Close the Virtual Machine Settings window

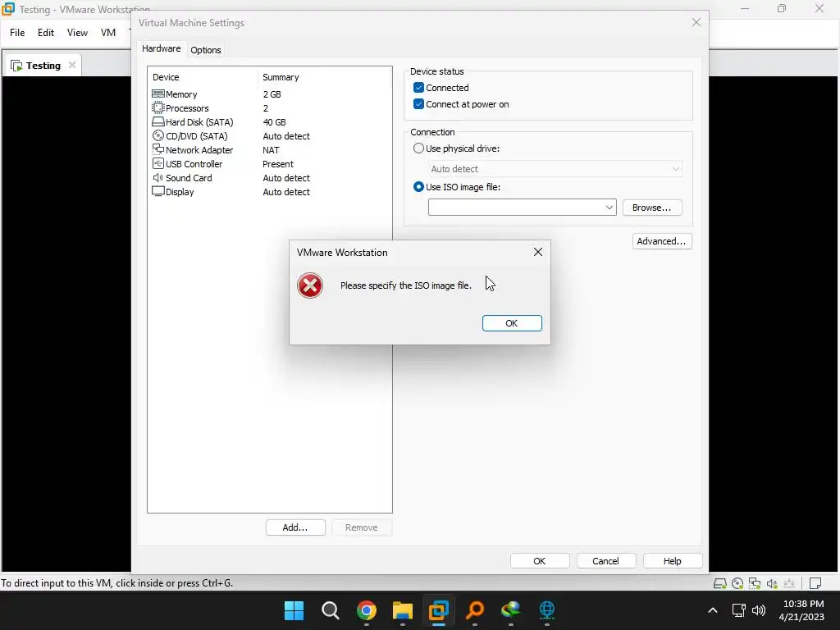[x=696, y=22]
